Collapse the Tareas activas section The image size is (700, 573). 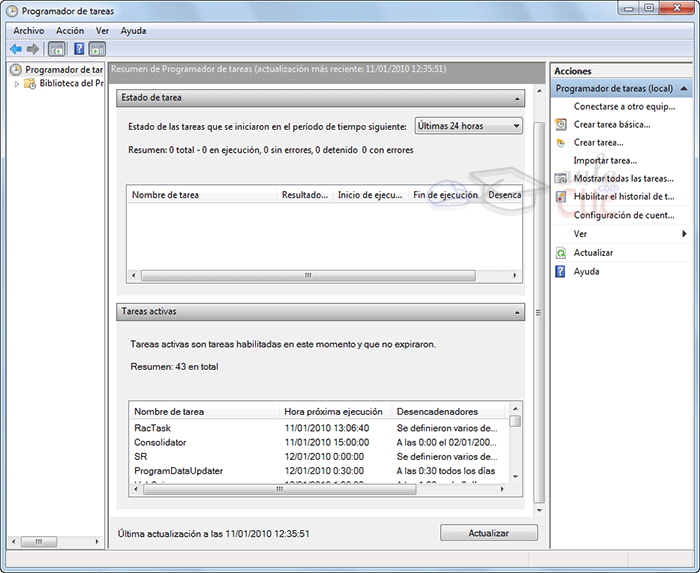[x=516, y=312]
